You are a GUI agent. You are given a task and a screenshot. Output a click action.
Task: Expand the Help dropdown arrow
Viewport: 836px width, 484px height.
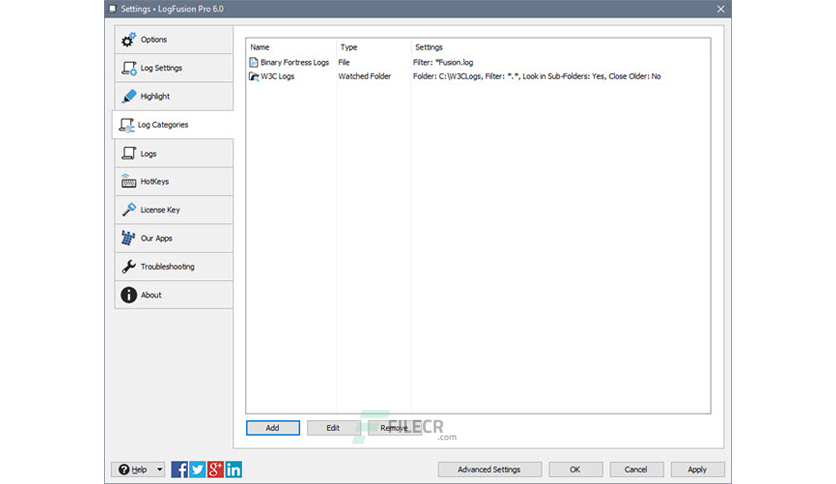(159, 470)
